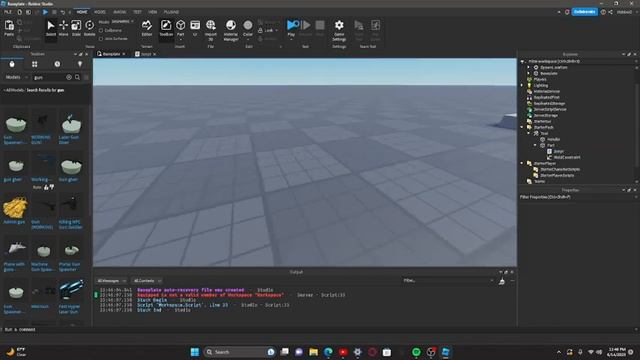Screen dimensions: 640x360
Task: Click the quick-access Play arrow in top bar
Action: 45,12
